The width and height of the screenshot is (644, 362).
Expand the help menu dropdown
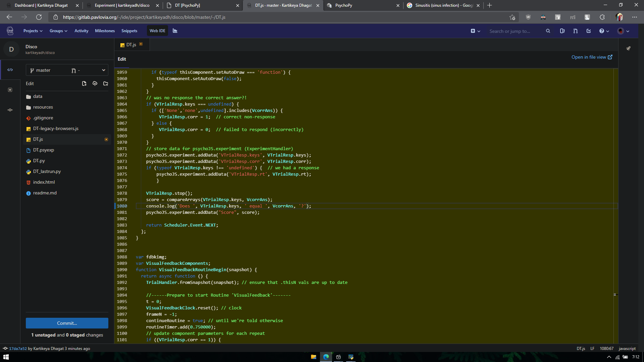(x=604, y=31)
